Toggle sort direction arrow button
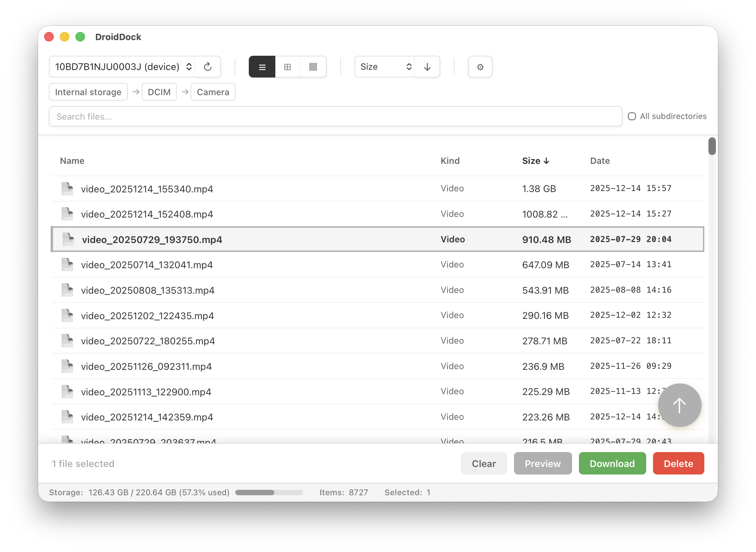The width and height of the screenshot is (756, 552). 427,67
